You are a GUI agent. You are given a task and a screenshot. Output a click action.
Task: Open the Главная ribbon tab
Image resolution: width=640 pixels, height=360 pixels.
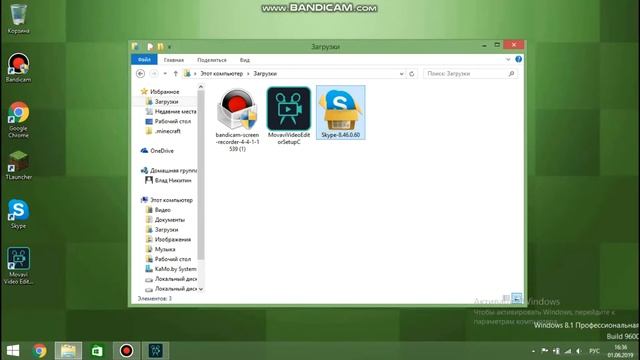173,60
